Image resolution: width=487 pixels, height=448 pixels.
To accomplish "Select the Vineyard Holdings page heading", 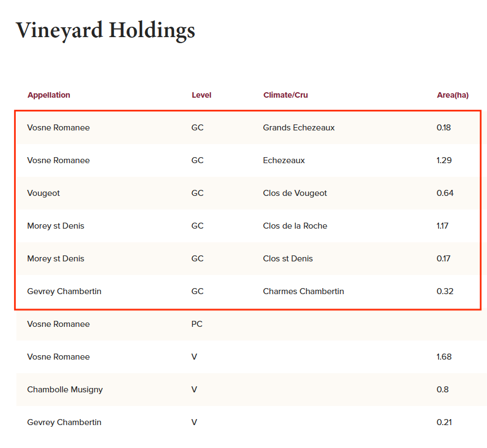I will point(105,30).
